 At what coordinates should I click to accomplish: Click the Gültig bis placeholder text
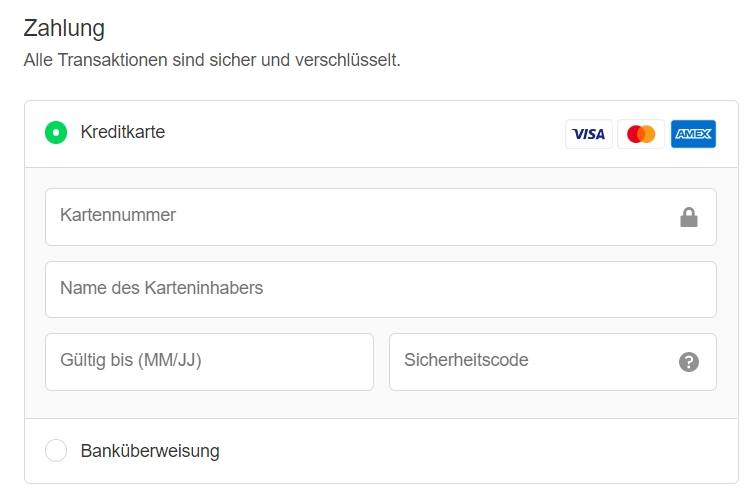[131, 361]
